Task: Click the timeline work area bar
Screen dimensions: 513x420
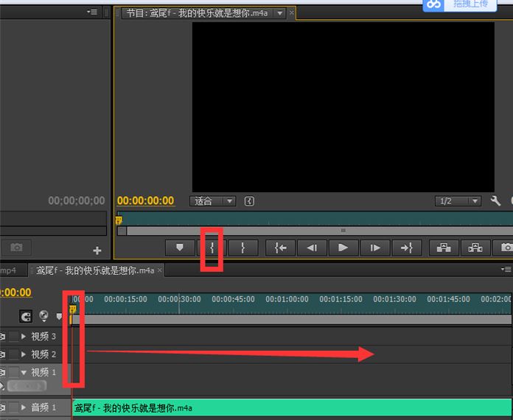Action: coord(292,320)
